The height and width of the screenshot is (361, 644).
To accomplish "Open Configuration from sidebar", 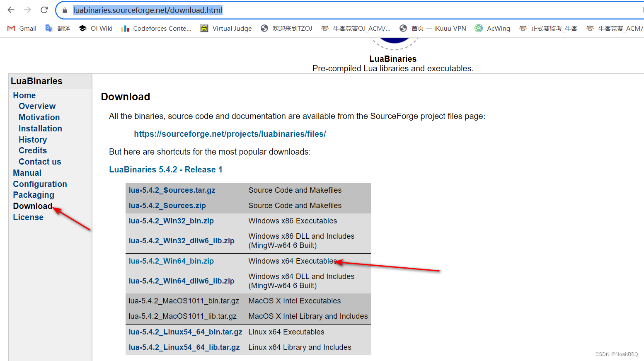I will 40,184.
